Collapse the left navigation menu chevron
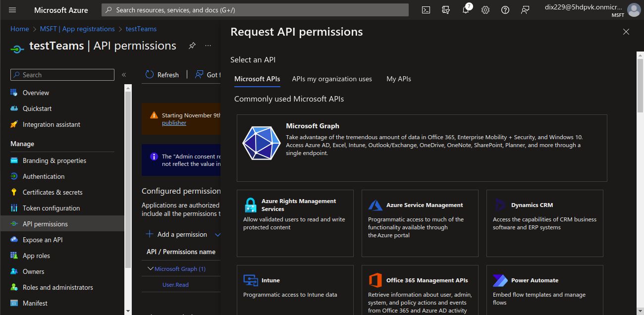Screen dimensions: 644x315 pos(124,75)
